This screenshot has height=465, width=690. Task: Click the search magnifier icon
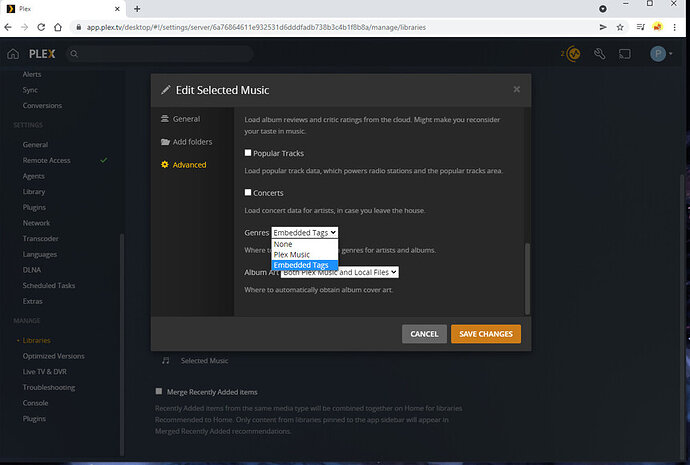[x=74, y=54]
